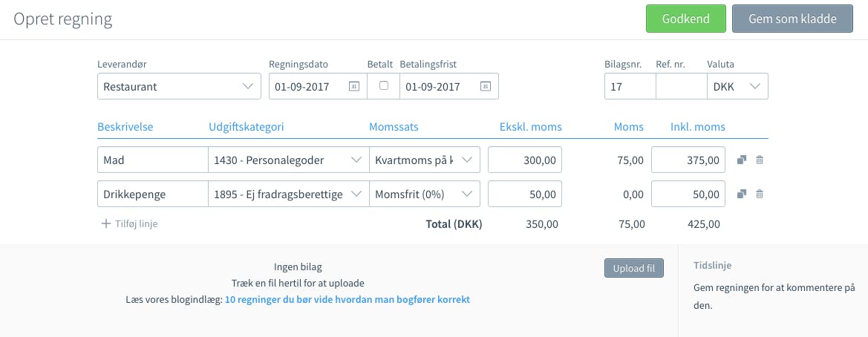Open the Momsfrit (0%) momssats dropdown
This screenshot has height=337, width=868.
click(425, 194)
